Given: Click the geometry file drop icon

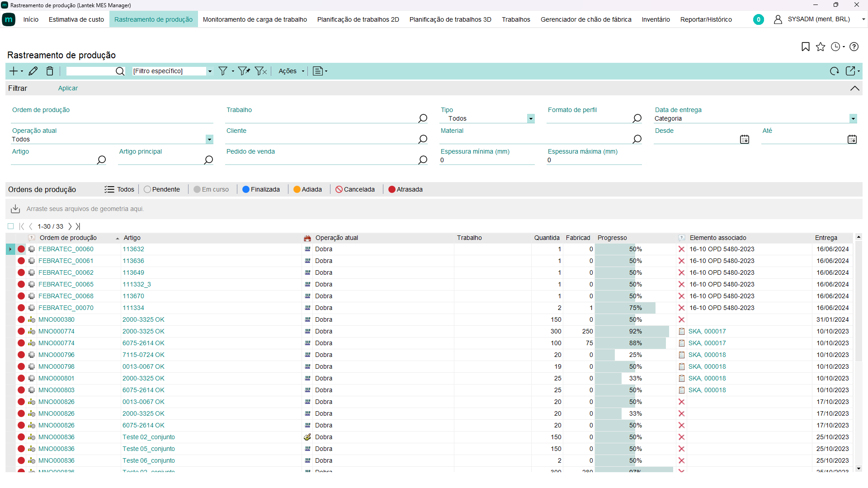Looking at the screenshot, I should [x=15, y=209].
